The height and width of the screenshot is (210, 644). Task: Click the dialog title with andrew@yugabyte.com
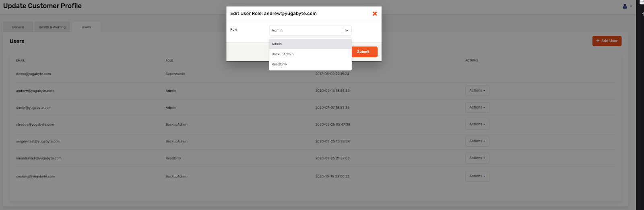[x=274, y=14]
